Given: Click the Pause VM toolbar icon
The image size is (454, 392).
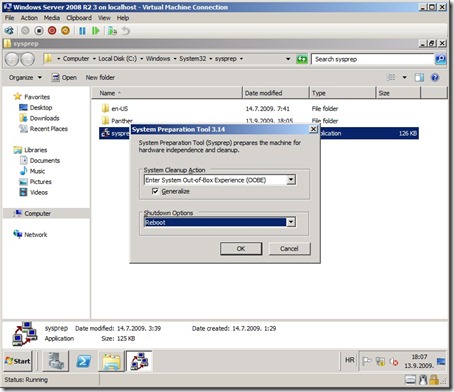Looking at the screenshot, I should (82, 31).
